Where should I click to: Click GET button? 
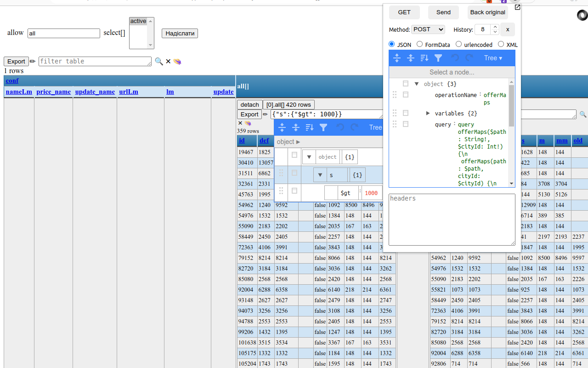coord(404,12)
